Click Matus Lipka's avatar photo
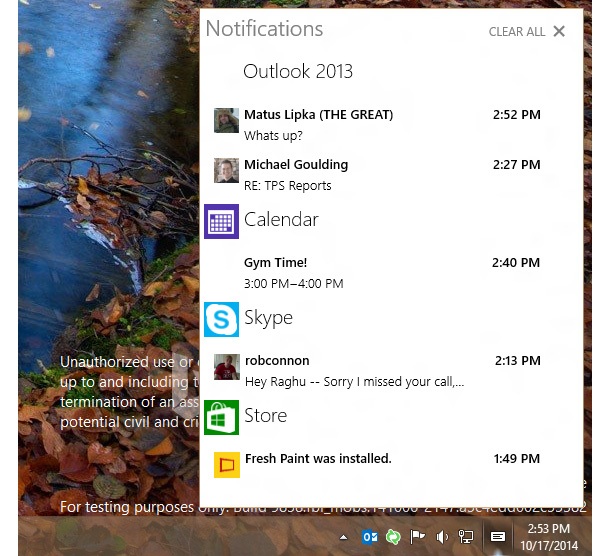The height and width of the screenshot is (556, 610). coord(226,121)
